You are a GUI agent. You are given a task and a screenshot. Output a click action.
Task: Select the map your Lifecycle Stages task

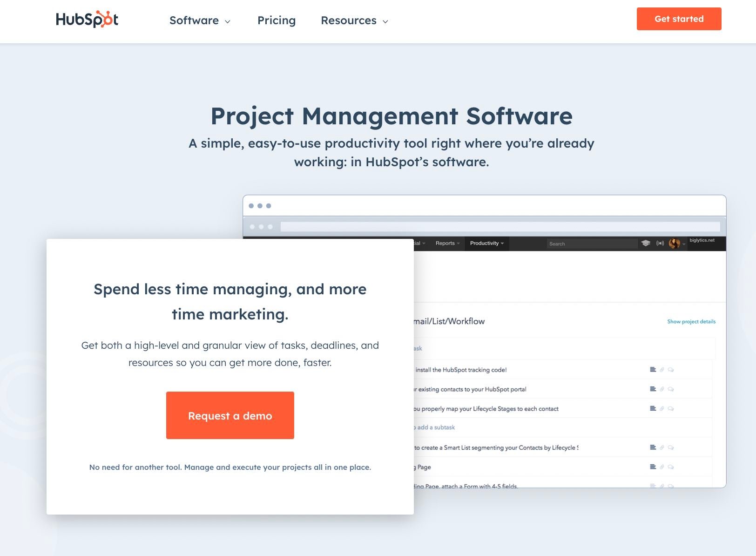[486, 409]
